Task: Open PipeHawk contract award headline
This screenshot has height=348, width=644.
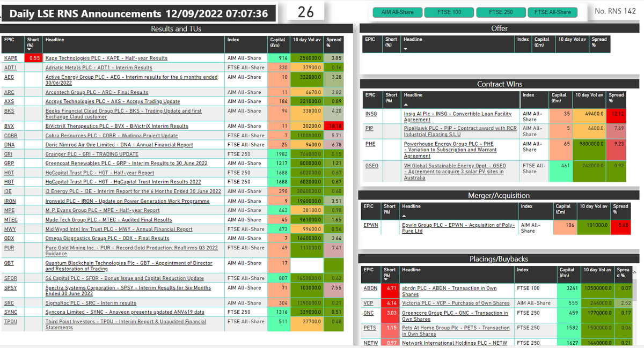Action: coord(460,131)
